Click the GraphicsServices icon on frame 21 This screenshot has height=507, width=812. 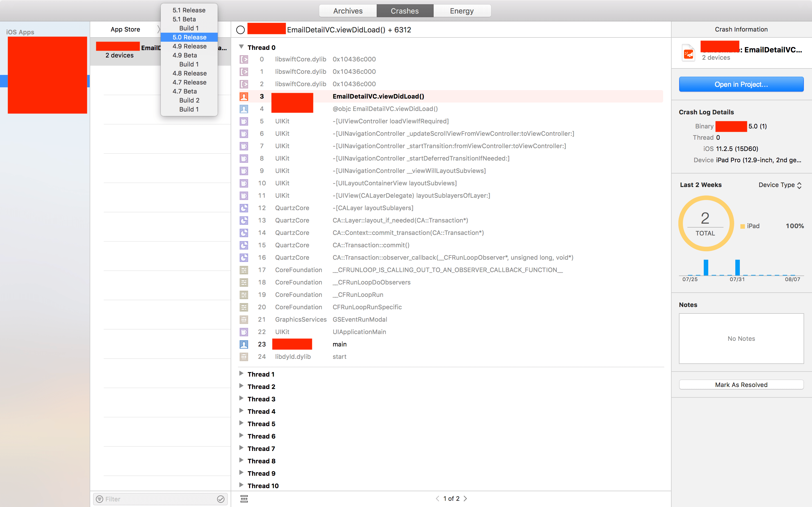[x=244, y=319]
